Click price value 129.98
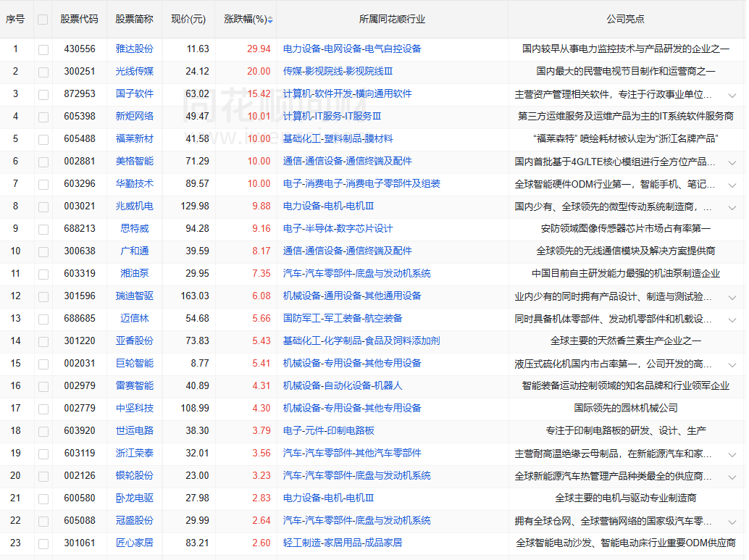Image resolution: width=749 pixels, height=560 pixels. (x=195, y=206)
